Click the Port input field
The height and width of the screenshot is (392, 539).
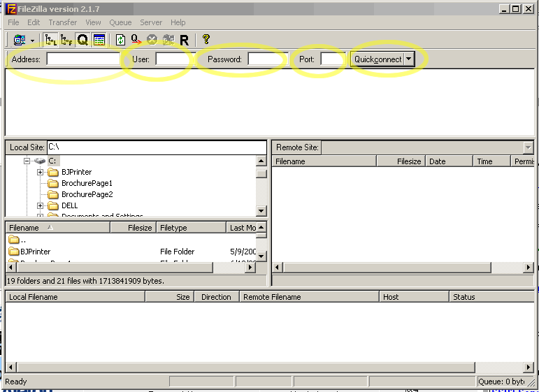[333, 59]
